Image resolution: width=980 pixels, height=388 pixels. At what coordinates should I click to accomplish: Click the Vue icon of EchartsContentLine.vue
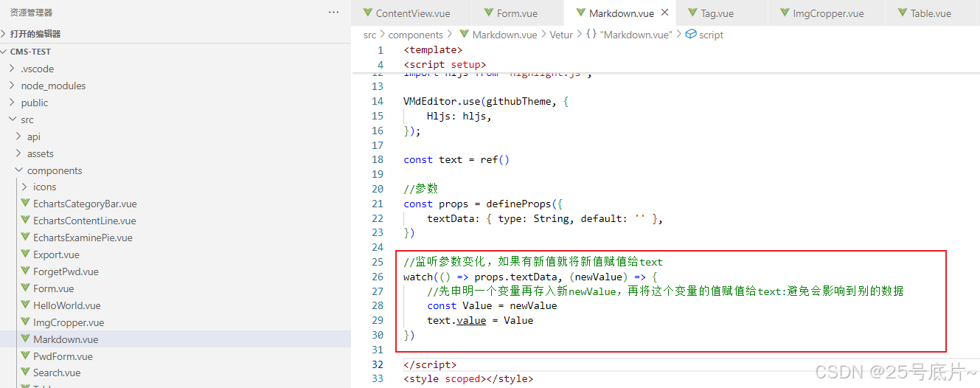coord(26,221)
